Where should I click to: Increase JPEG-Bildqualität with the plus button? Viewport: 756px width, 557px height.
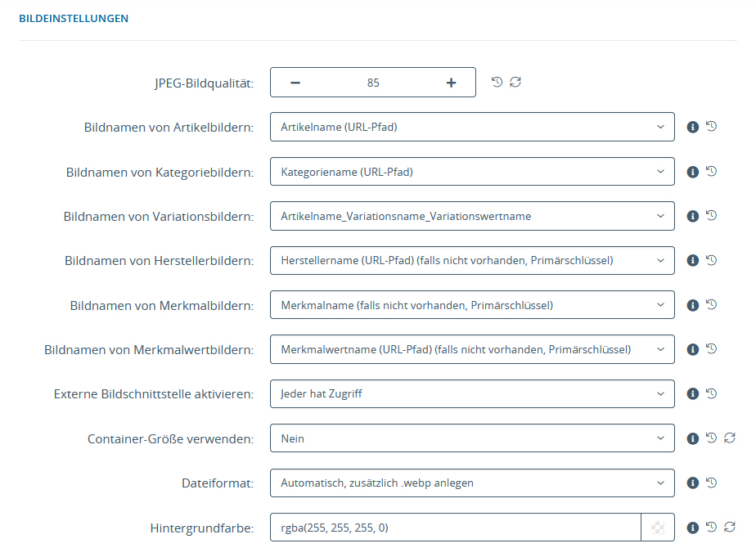pos(451,83)
